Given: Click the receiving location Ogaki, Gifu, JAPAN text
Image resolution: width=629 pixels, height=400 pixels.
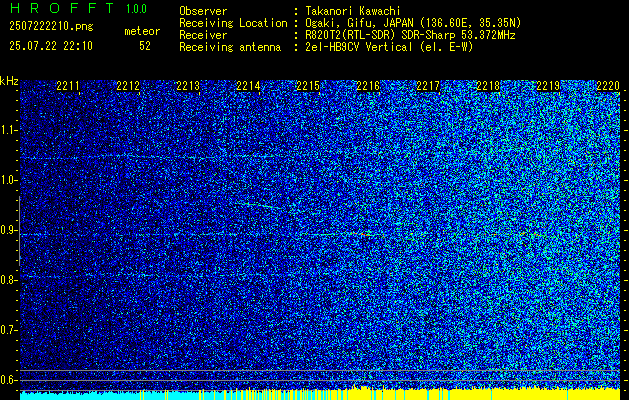Looking at the screenshot, I should pos(413,23).
